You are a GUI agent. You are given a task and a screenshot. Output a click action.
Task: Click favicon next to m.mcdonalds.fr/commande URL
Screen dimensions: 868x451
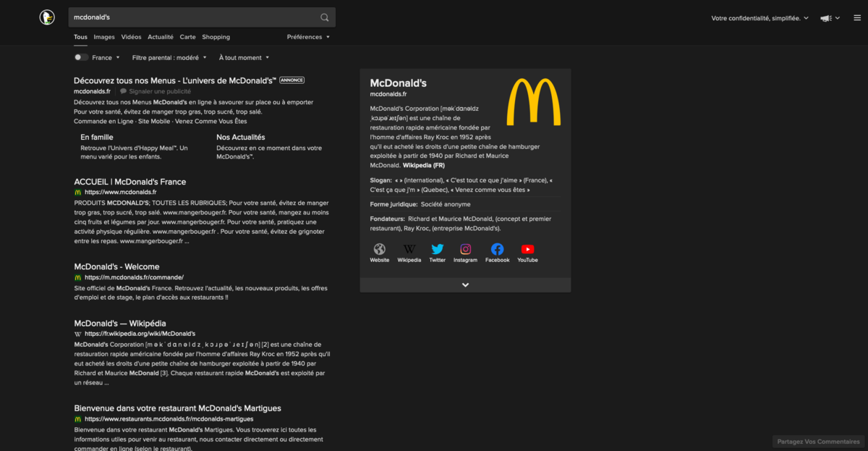[77, 277]
